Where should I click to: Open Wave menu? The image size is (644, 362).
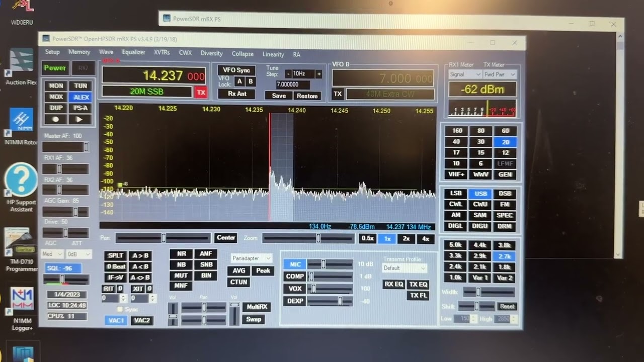coord(106,52)
